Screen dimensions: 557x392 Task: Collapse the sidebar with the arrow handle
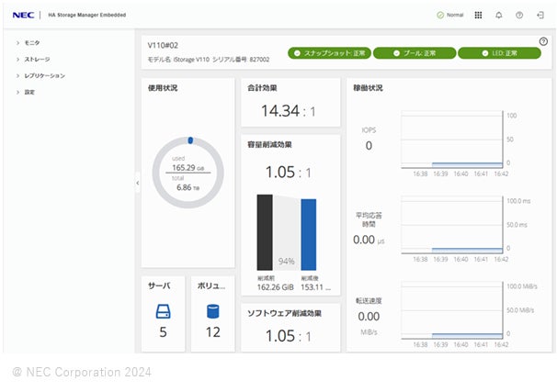(x=138, y=183)
